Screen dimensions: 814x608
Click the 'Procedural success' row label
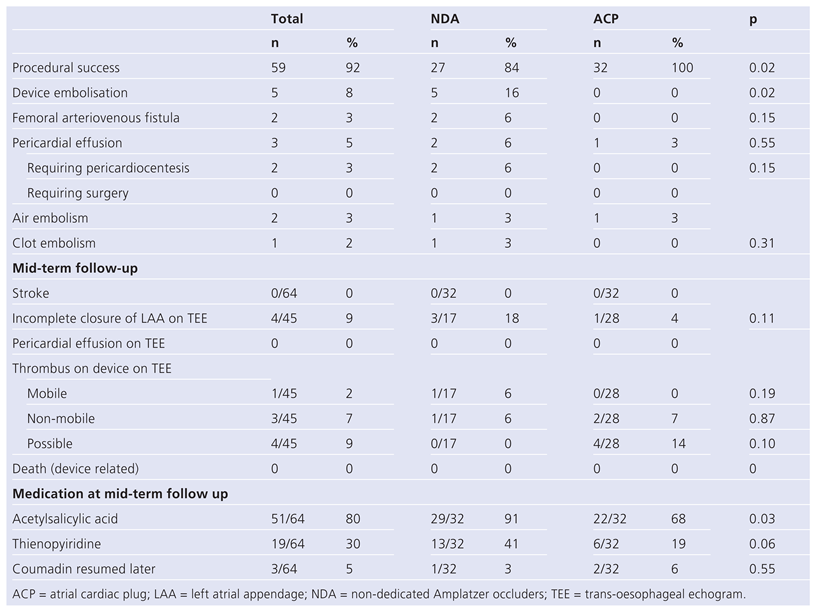tap(66, 68)
